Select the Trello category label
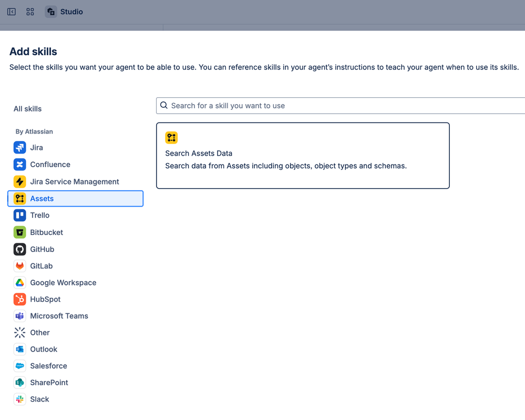Screen dimensions: 525x420 tap(40, 216)
